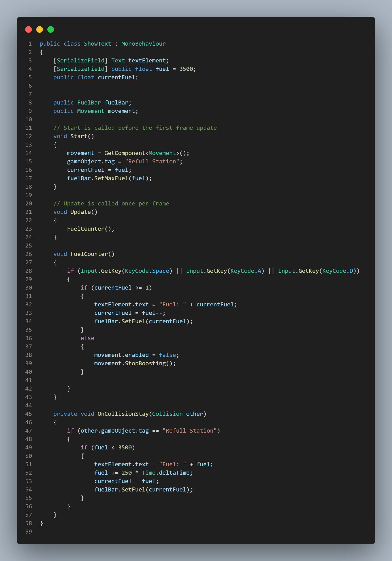The image size is (392, 561).
Task: Click "public float currentFuel;" line
Action: pyautogui.click(x=96, y=77)
